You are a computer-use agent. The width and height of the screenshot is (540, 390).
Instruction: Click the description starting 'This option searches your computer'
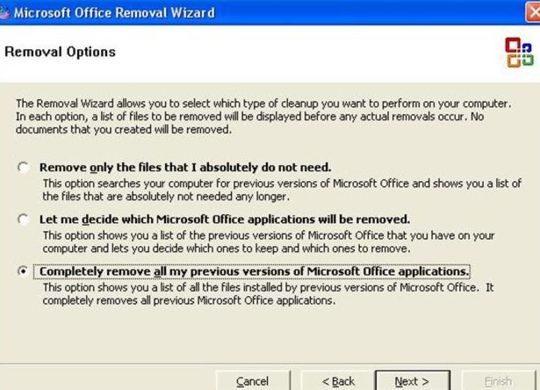tap(282, 190)
